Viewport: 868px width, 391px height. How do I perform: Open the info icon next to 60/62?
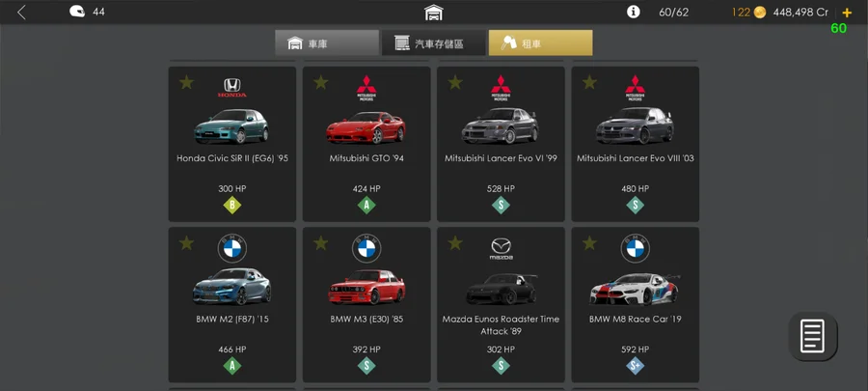pyautogui.click(x=634, y=12)
